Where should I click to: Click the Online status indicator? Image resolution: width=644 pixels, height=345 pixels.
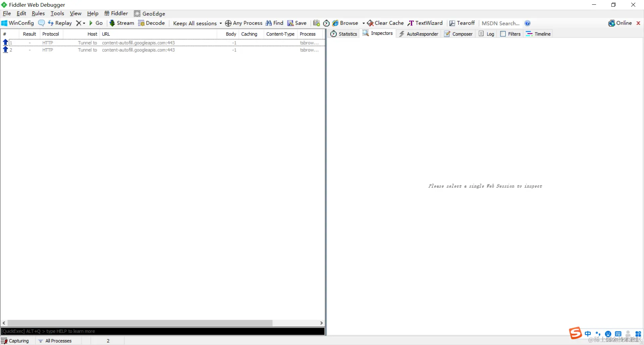click(x=620, y=23)
